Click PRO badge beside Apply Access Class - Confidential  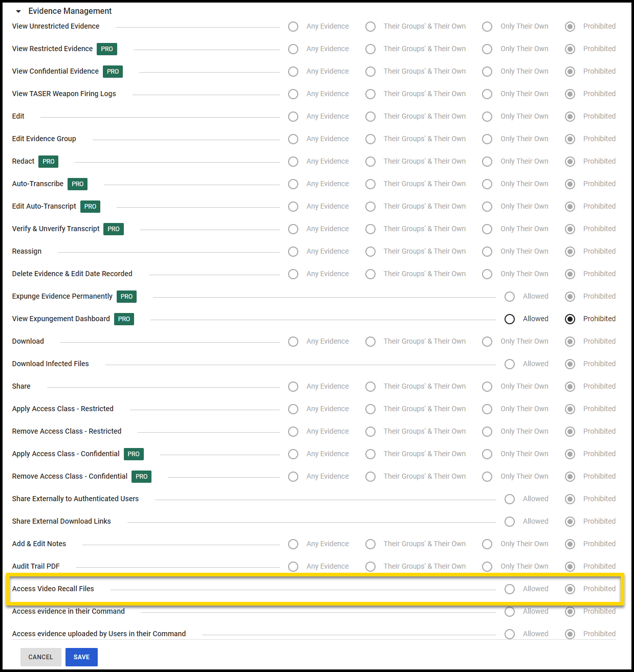click(134, 454)
